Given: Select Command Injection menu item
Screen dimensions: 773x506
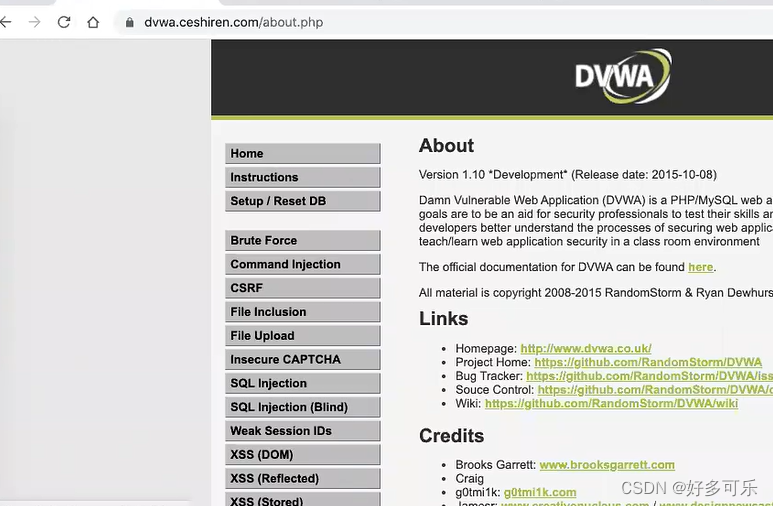Looking at the screenshot, I should (x=303, y=264).
